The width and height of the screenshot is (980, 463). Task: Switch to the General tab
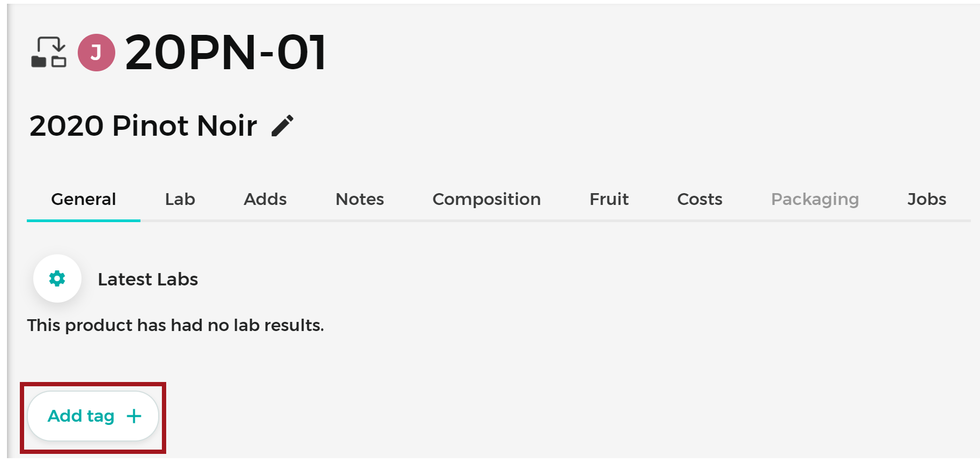[x=84, y=199]
